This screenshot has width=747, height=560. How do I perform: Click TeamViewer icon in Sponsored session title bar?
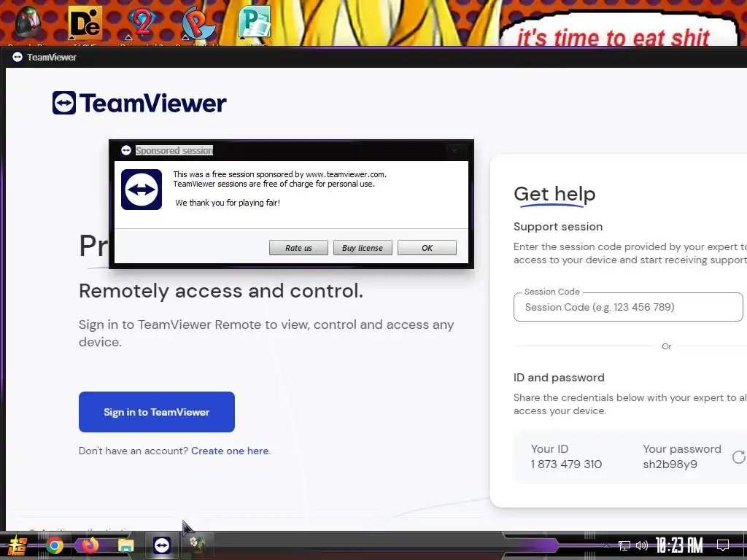click(x=125, y=150)
